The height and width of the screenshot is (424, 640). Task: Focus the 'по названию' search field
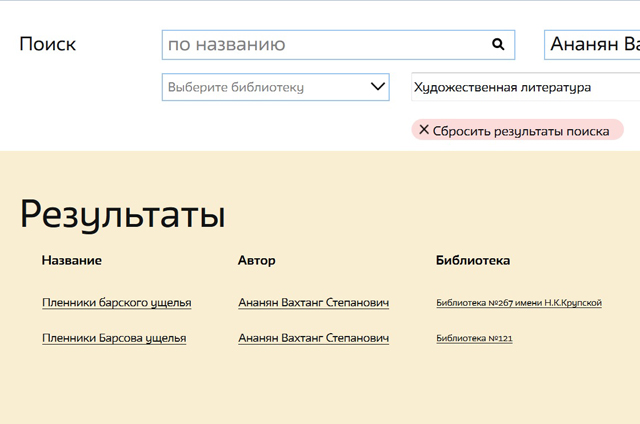(338, 45)
